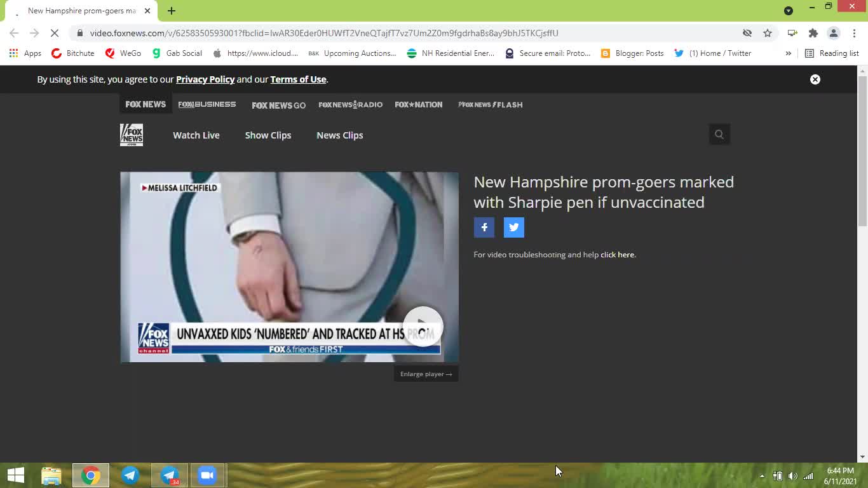Viewport: 868px width, 488px height.
Task: Open the iCloud bookmark
Action: click(255, 53)
